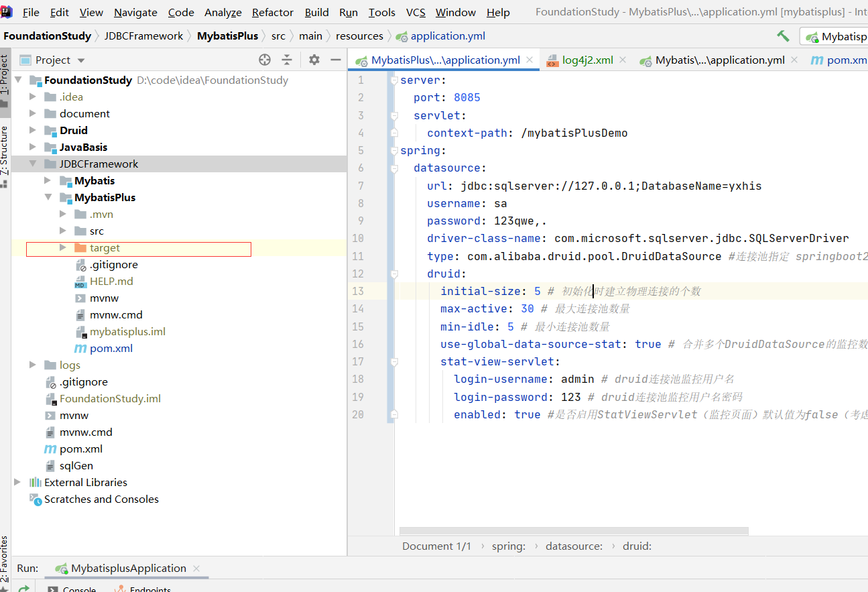
Task: Select .gitignore under MybatisPlus module
Action: pos(113,264)
